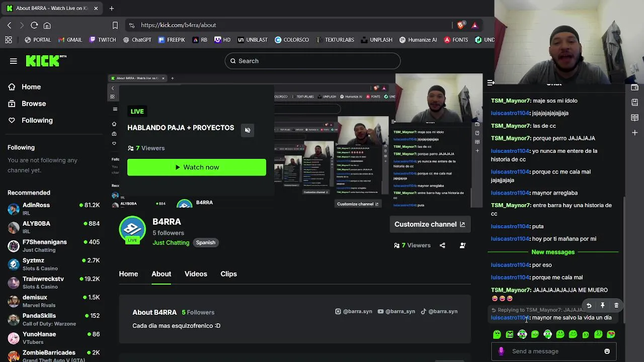This screenshot has height=362, width=644.
Task: Switch to the Videos tab
Action: tap(196, 274)
